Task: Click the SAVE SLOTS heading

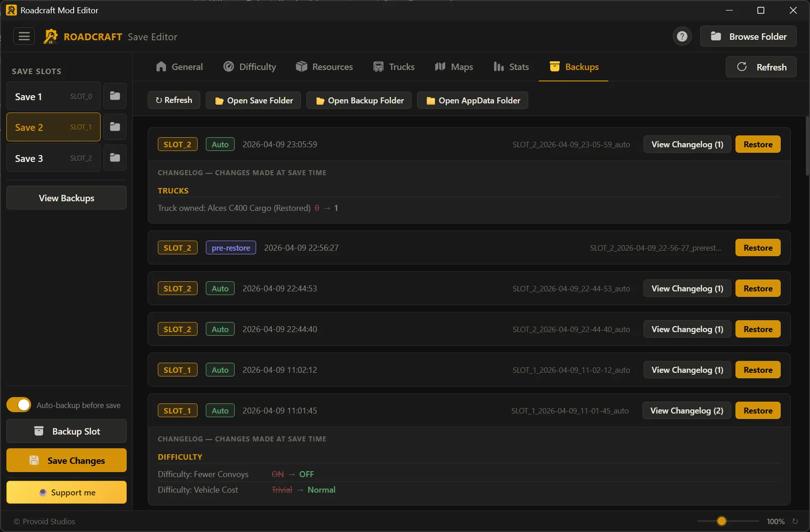Action: (x=36, y=71)
